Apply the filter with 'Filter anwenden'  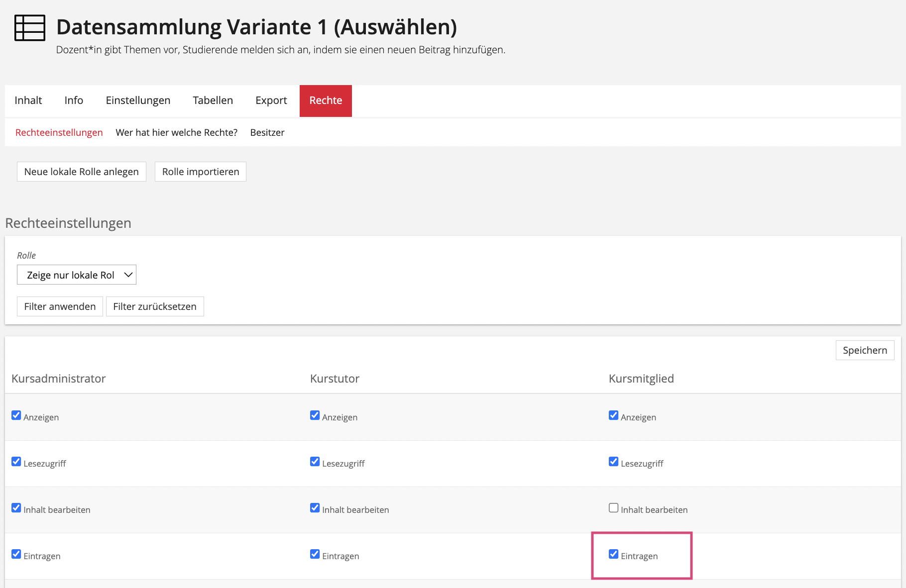click(60, 306)
